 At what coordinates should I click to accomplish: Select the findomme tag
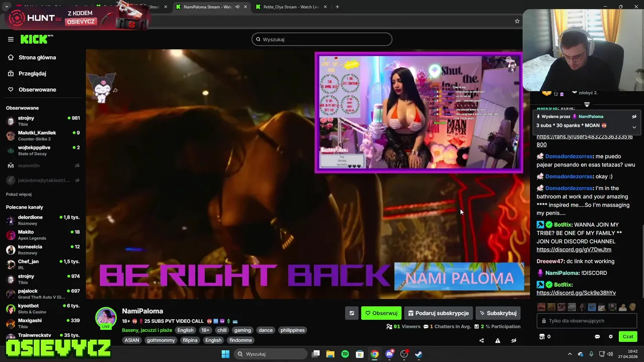[240, 340]
